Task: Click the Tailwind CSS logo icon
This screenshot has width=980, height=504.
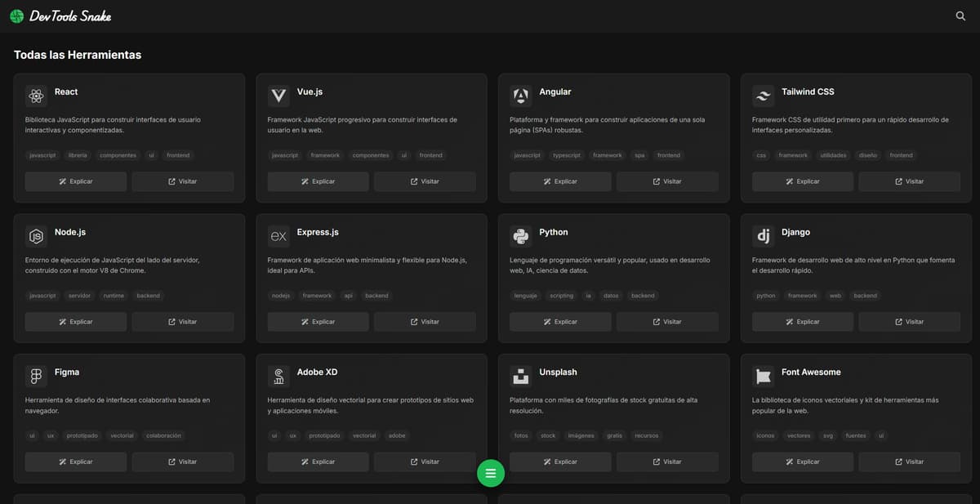Action: pos(763,96)
